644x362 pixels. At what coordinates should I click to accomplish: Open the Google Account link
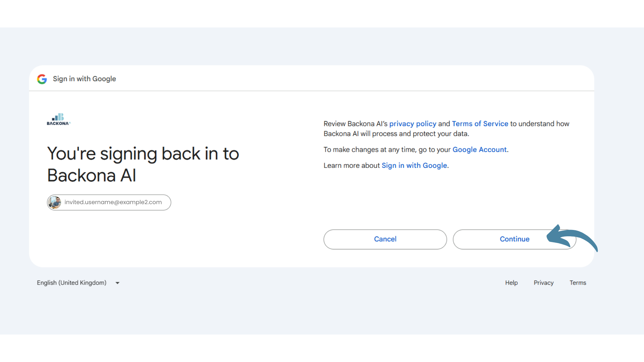(x=479, y=149)
